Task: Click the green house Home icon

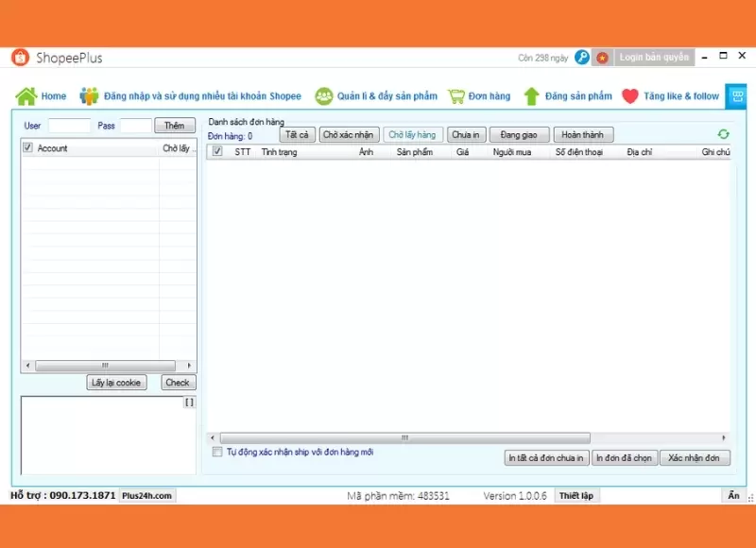Action: (x=26, y=96)
